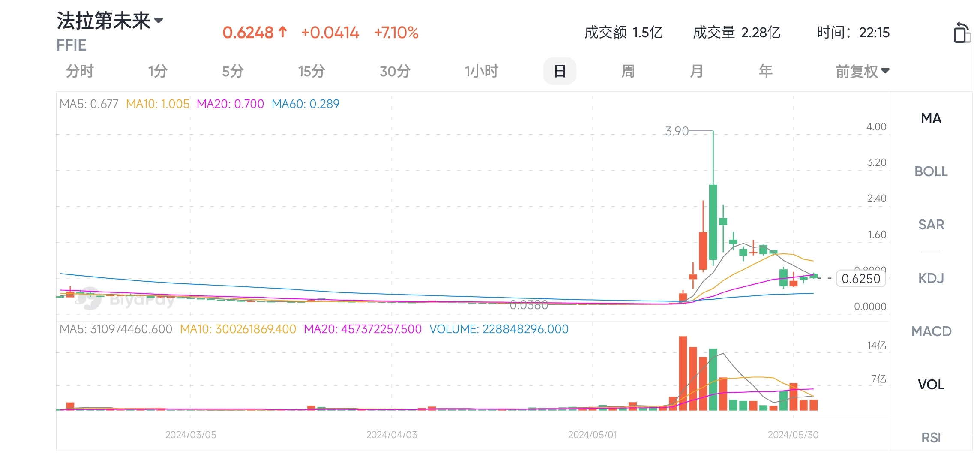Click the MA60: 0.289 legend
The height and width of the screenshot is (463, 980).
306,104
